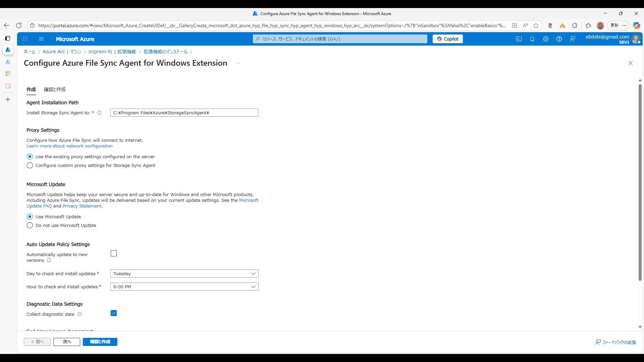Open the ellipsis next to the page title

point(238,63)
